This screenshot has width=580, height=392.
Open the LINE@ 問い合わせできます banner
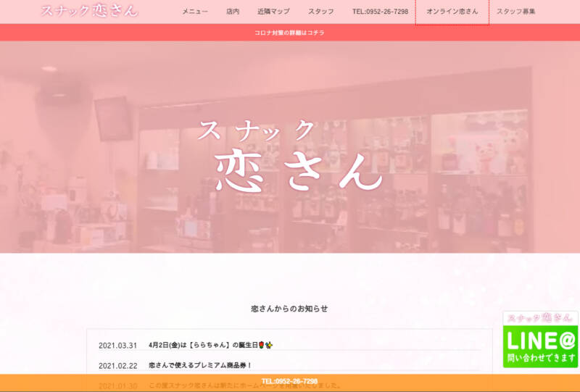tap(540, 340)
